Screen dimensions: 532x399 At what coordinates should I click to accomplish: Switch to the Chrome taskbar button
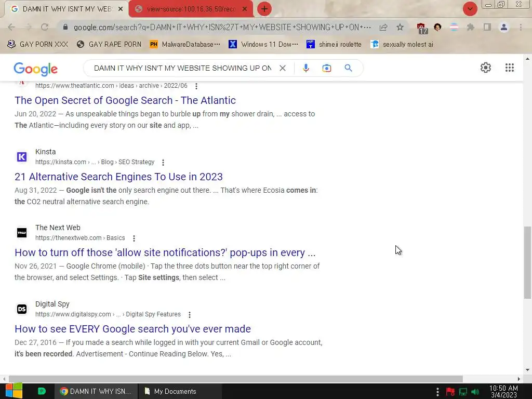[96, 391]
